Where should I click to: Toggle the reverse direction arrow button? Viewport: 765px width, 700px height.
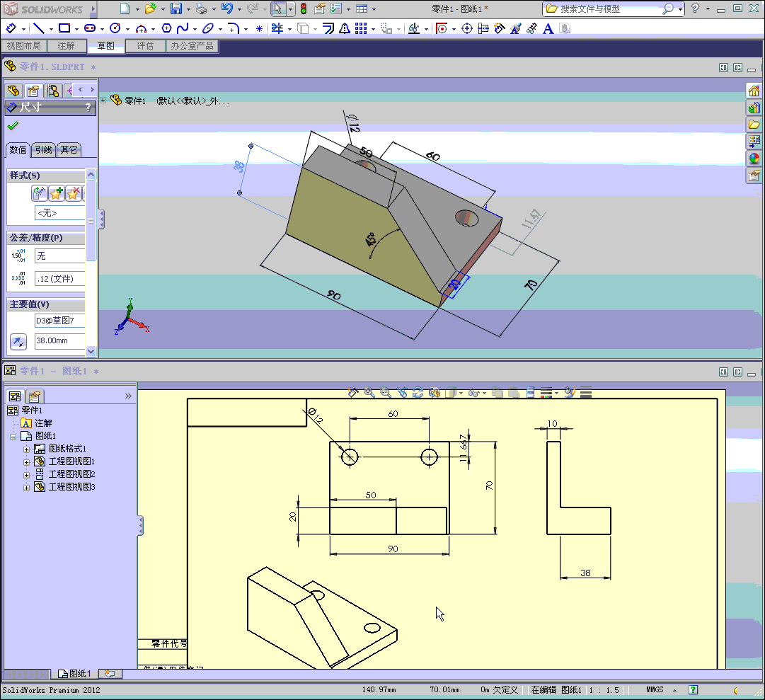tap(18, 341)
